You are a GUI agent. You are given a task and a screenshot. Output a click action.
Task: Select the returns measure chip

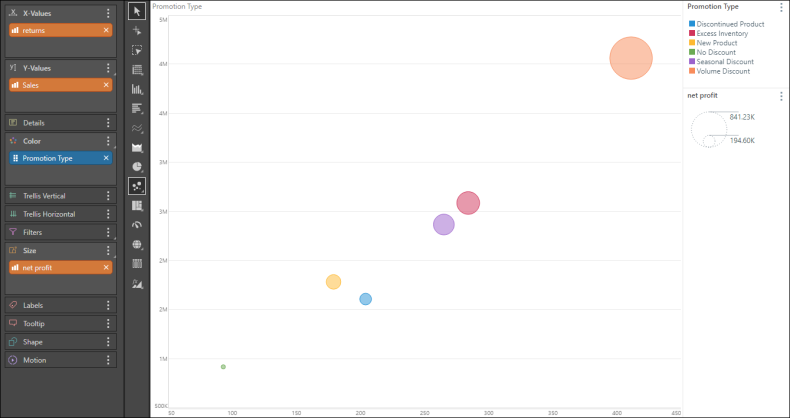60,30
